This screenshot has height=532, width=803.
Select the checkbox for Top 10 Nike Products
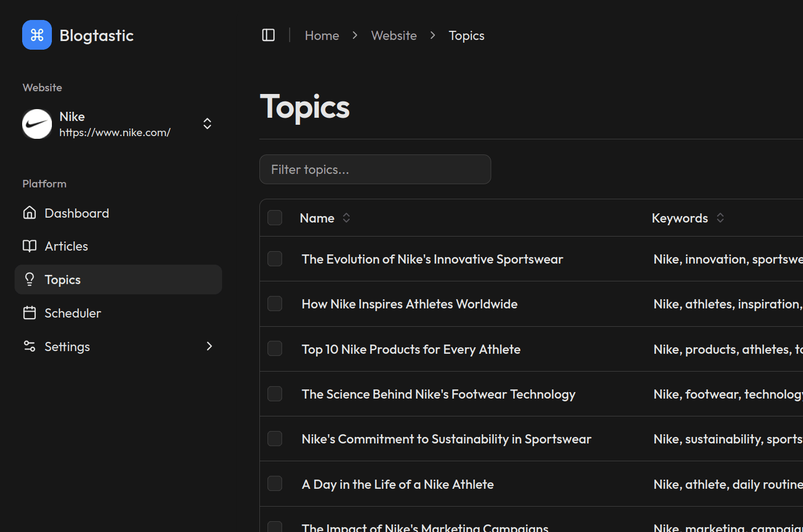[x=275, y=348]
